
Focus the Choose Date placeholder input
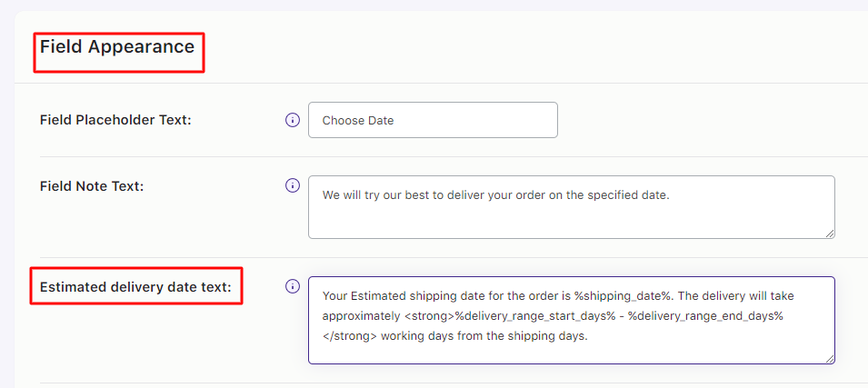point(433,120)
